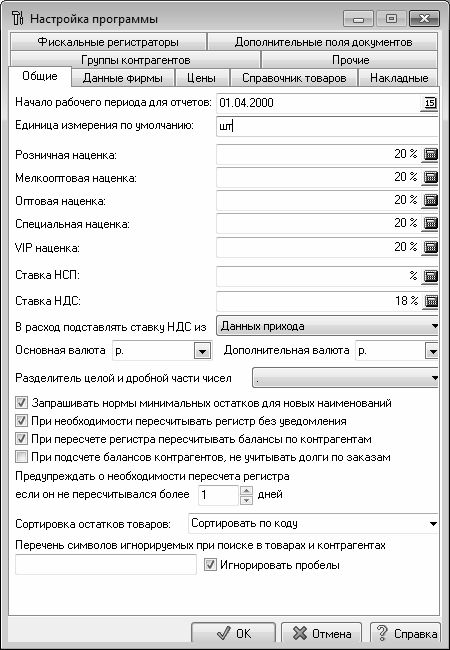Open Справочник товаров tab
Image resolution: width=450 pixels, height=650 pixels.
(294, 78)
